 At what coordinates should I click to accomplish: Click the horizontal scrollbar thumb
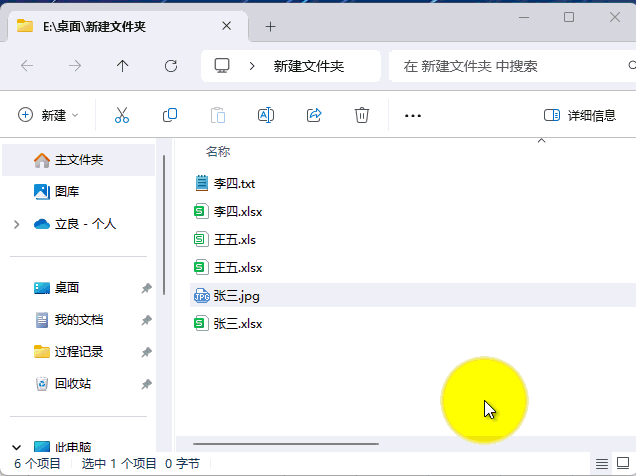[286, 442]
